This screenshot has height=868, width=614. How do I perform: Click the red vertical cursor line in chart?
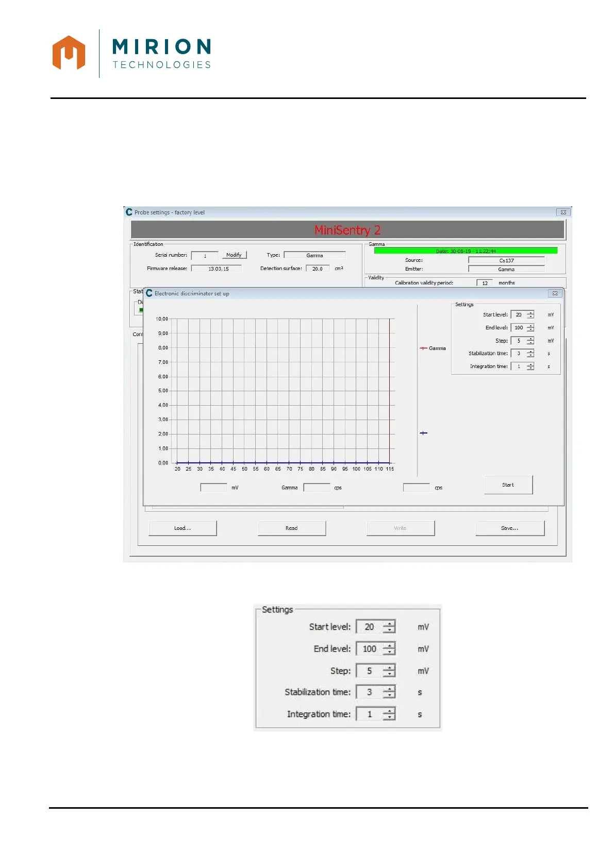tap(389, 391)
